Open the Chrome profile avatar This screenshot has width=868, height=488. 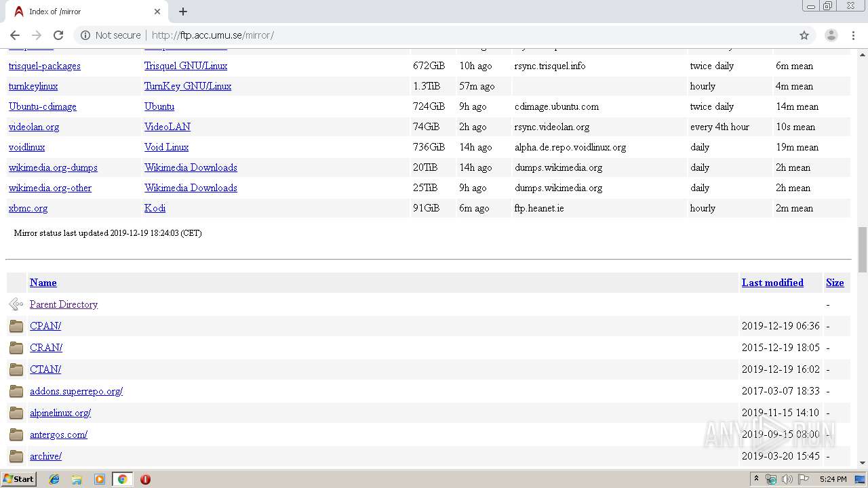(831, 35)
